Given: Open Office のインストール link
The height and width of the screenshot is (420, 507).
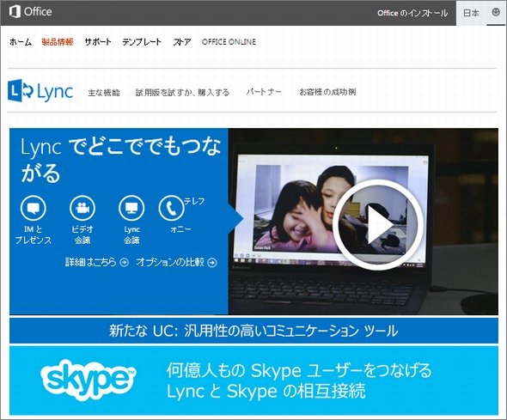Looking at the screenshot, I should pos(412,13).
